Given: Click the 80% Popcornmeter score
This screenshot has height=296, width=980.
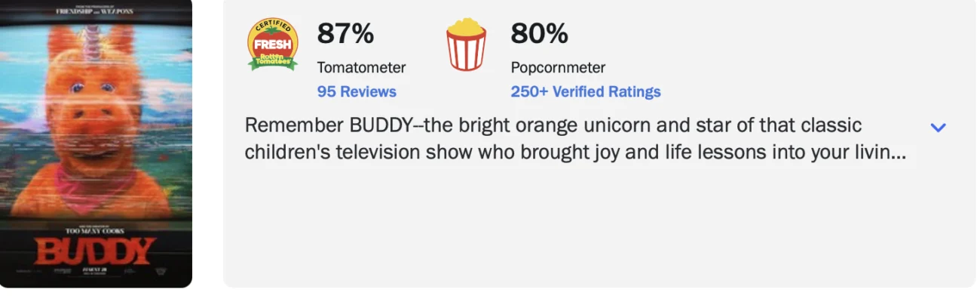Looking at the screenshot, I should [x=539, y=33].
